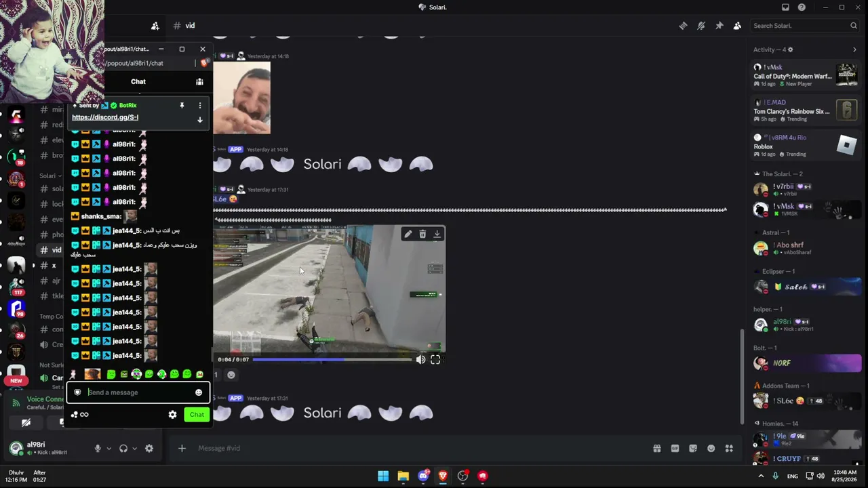Open member ! v7rbii profile
The height and width of the screenshot is (488, 868).
click(x=806, y=190)
